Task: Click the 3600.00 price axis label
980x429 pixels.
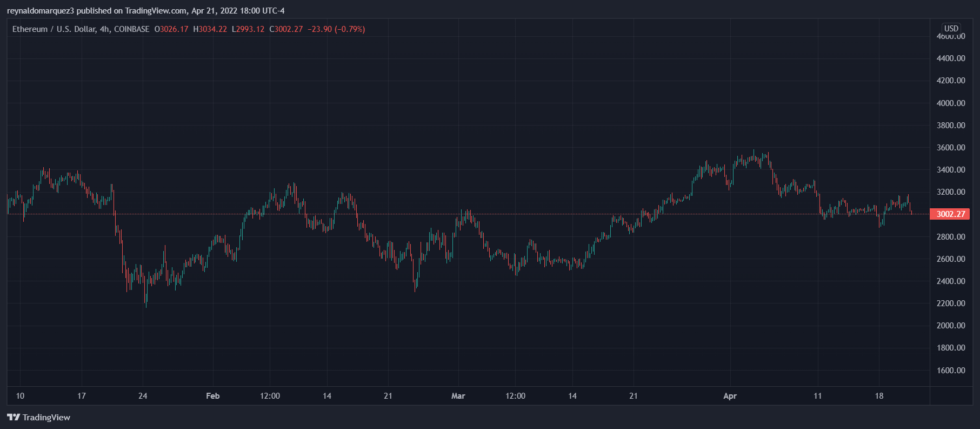Action: (x=951, y=148)
